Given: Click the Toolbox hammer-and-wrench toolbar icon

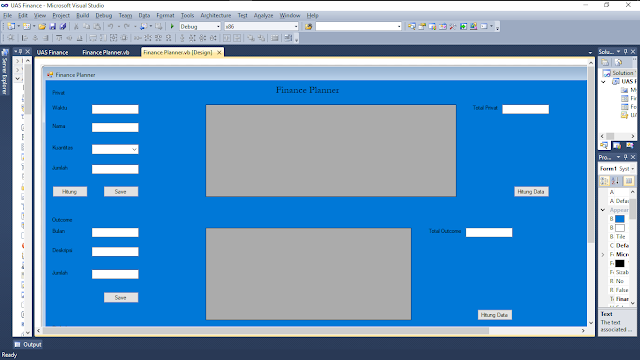Looking at the screenshot, I should (x=453, y=27).
